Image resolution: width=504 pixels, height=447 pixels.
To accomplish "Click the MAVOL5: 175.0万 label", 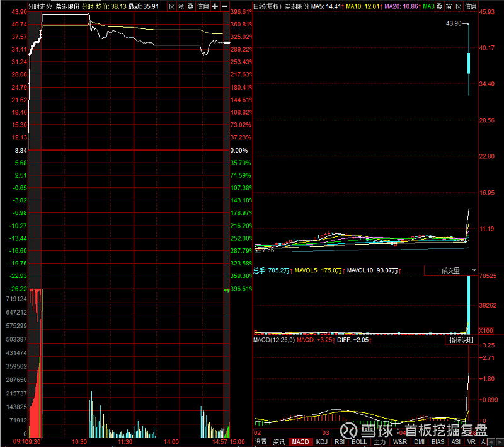I will pos(319,270).
